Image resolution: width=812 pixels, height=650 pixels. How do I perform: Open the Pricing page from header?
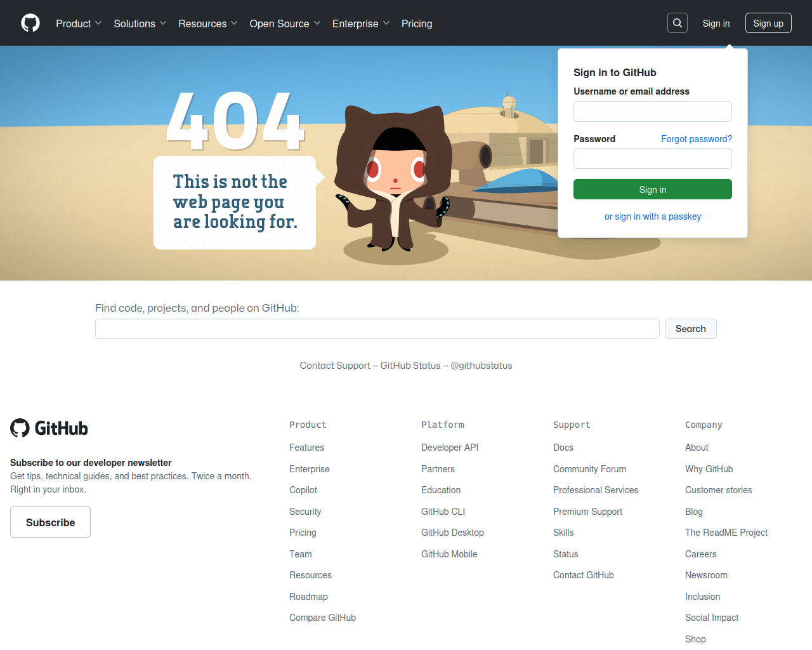pos(417,23)
